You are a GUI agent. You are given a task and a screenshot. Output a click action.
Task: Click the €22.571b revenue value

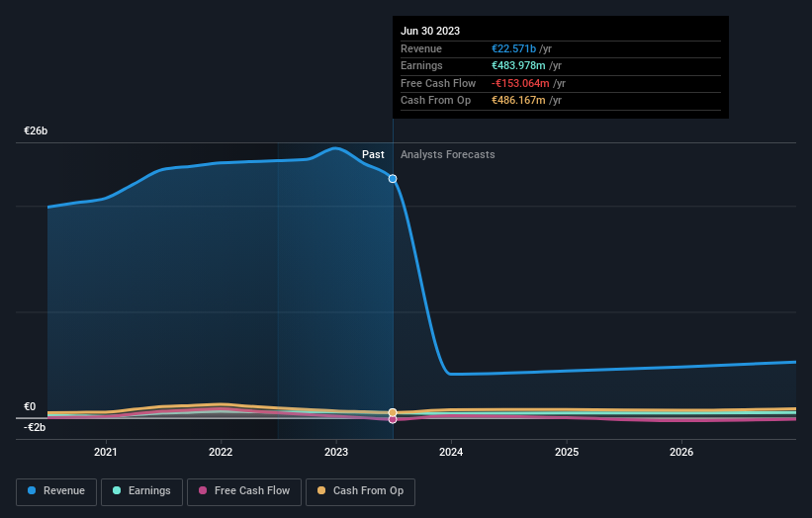point(513,48)
